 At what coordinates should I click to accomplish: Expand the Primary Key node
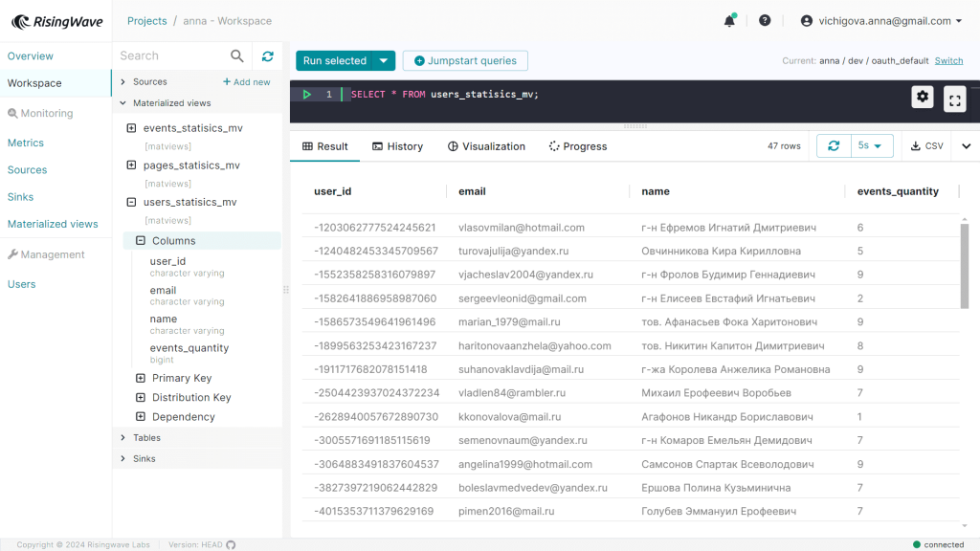point(141,378)
